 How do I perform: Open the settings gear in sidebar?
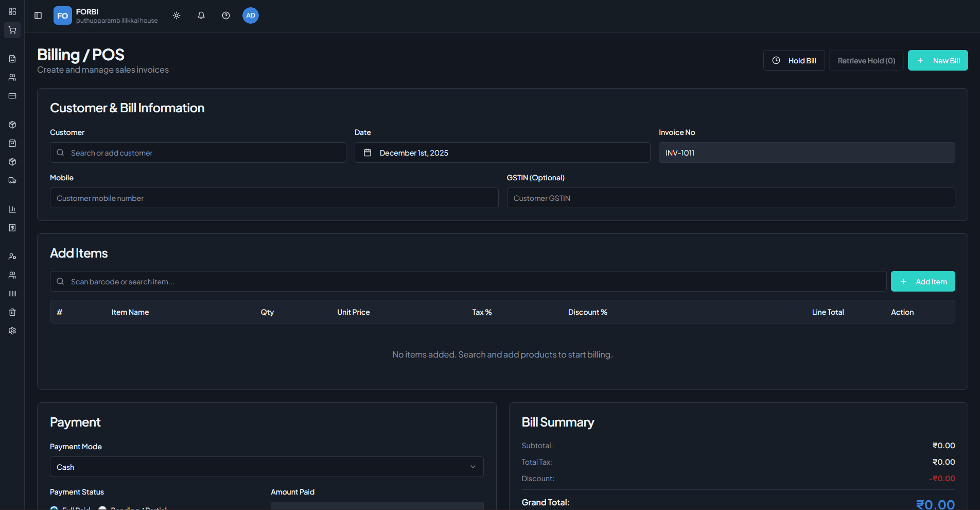point(12,331)
